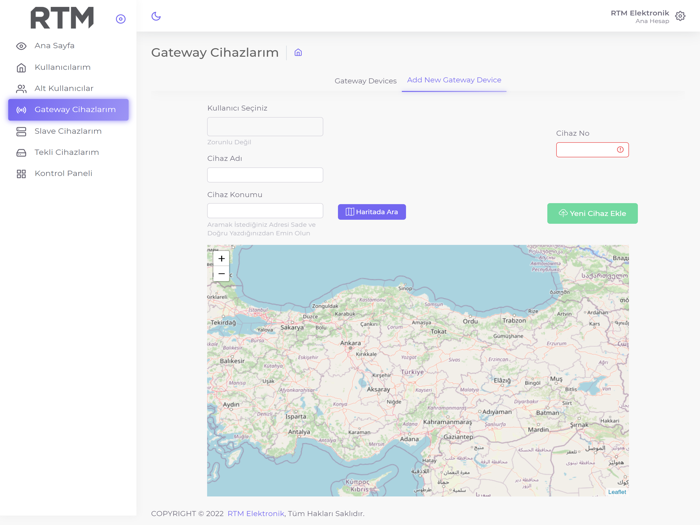Click the Tekli Cihazlarım drive icon

21,153
